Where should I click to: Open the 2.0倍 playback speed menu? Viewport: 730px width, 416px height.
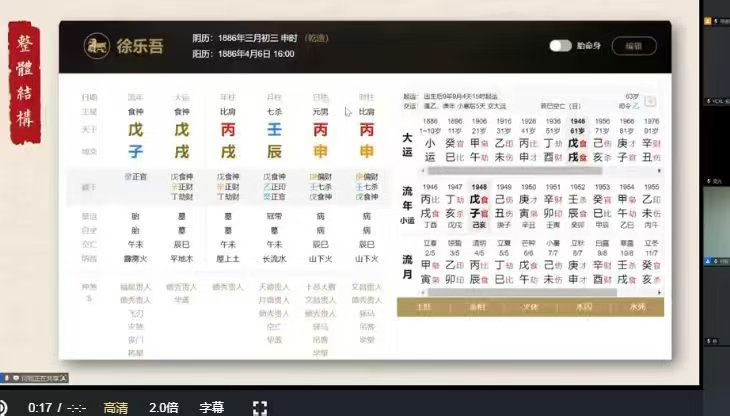[163, 407]
